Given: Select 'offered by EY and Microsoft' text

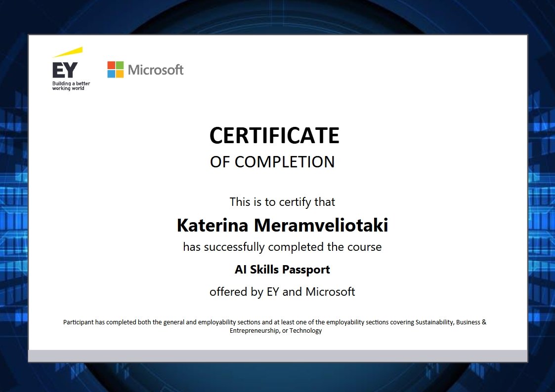Looking at the screenshot, I should point(282,292).
